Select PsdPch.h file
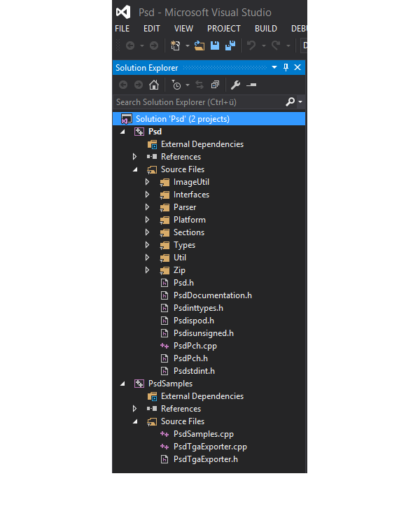The height and width of the screenshot is (518, 420). click(x=190, y=358)
